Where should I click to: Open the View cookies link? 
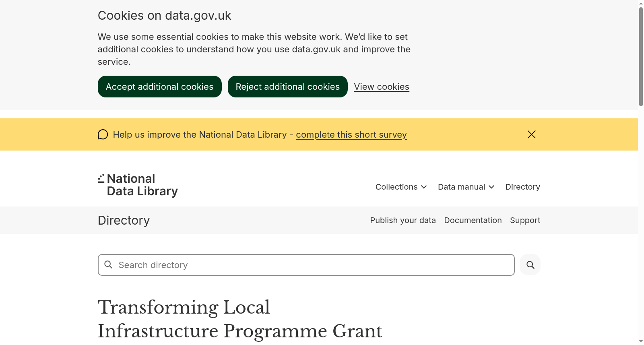click(382, 87)
